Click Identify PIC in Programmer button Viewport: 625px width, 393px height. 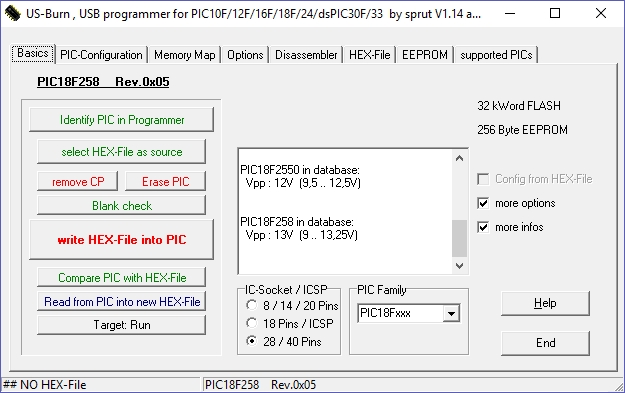click(122, 120)
